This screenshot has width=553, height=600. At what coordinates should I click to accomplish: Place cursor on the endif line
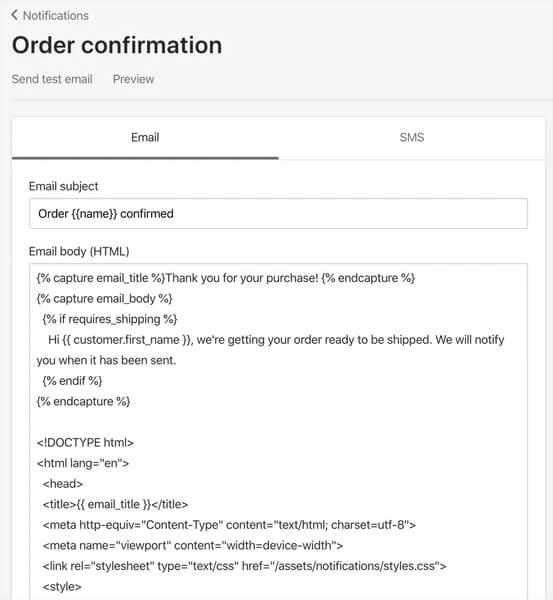pyautogui.click(x=72, y=381)
